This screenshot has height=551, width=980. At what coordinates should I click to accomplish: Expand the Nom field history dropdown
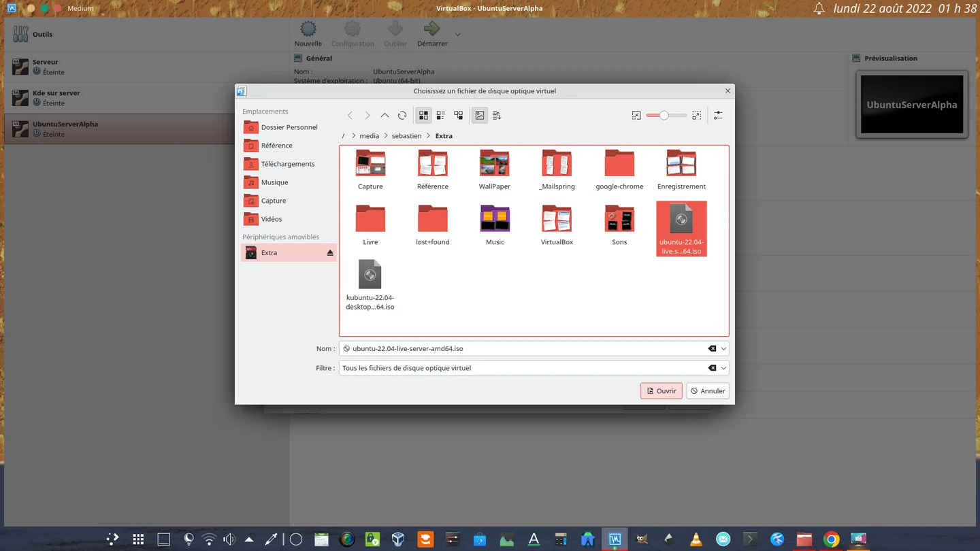724,348
